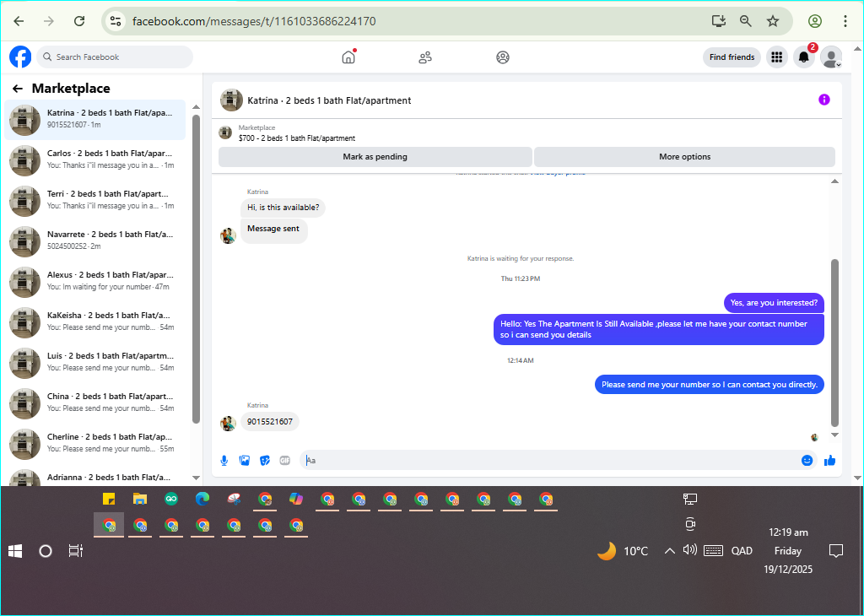Open Task View on the taskbar
This screenshot has height=616, width=864.
(75, 550)
